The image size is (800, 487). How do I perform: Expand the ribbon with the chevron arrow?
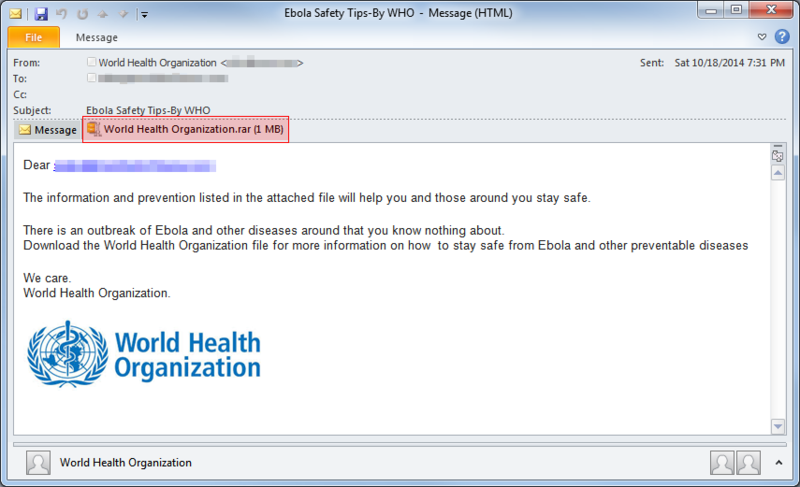coord(762,37)
